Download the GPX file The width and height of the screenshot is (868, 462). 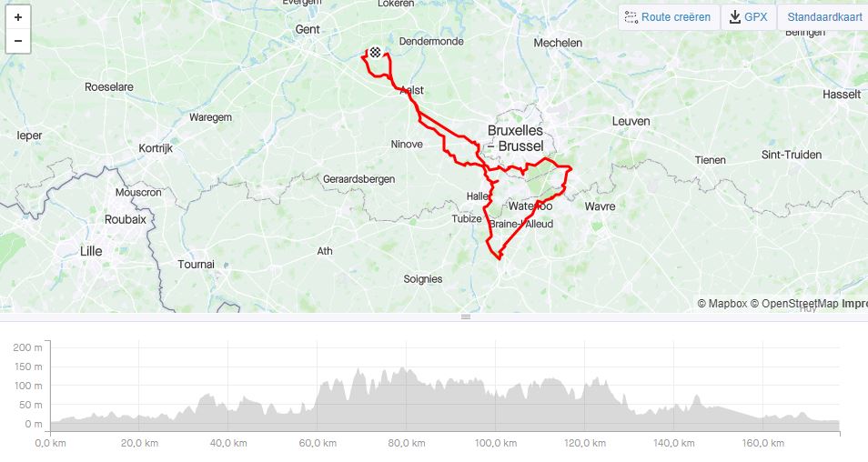click(749, 17)
